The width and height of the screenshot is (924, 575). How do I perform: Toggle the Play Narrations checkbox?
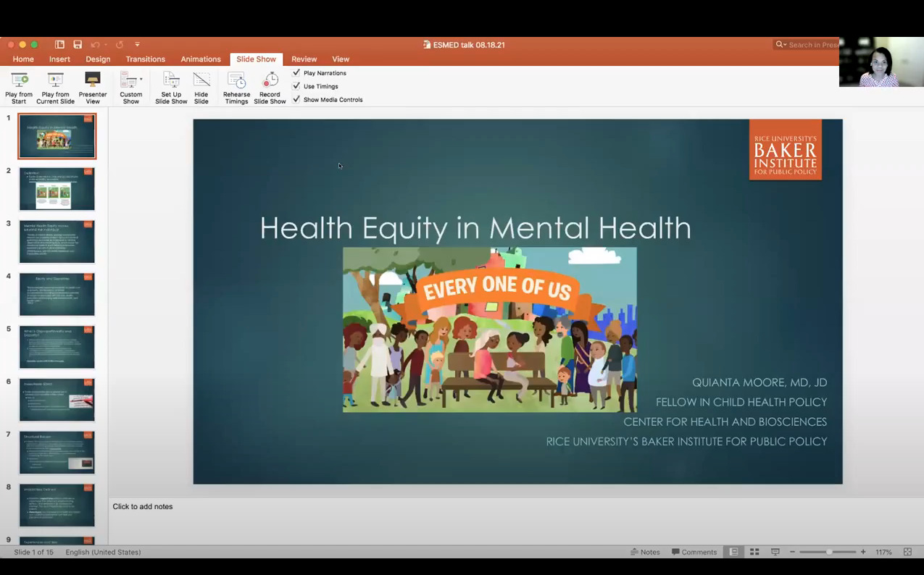click(296, 73)
